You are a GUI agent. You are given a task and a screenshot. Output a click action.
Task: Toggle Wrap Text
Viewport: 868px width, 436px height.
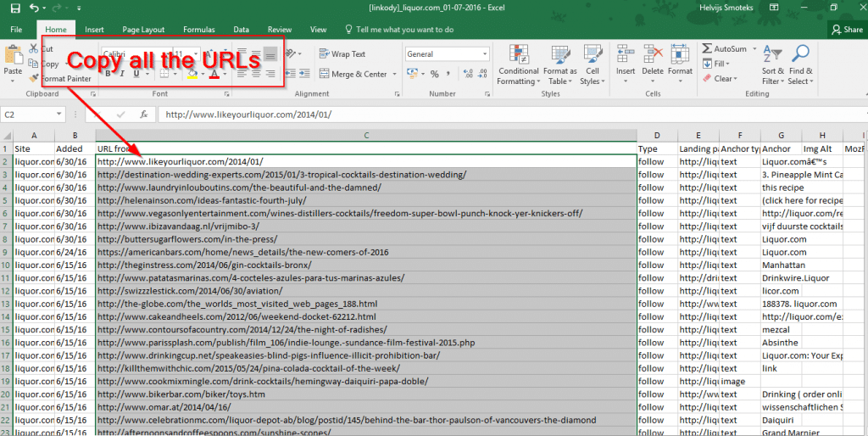coord(342,53)
